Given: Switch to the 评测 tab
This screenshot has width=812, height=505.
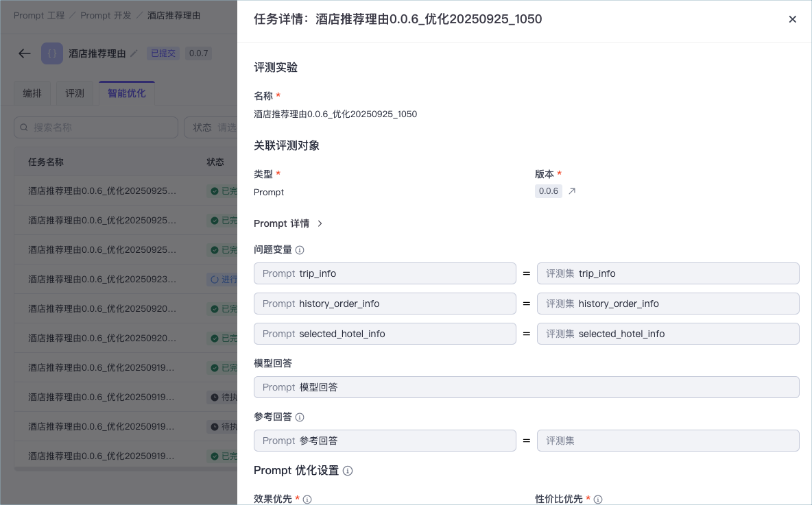Looking at the screenshot, I should point(75,93).
